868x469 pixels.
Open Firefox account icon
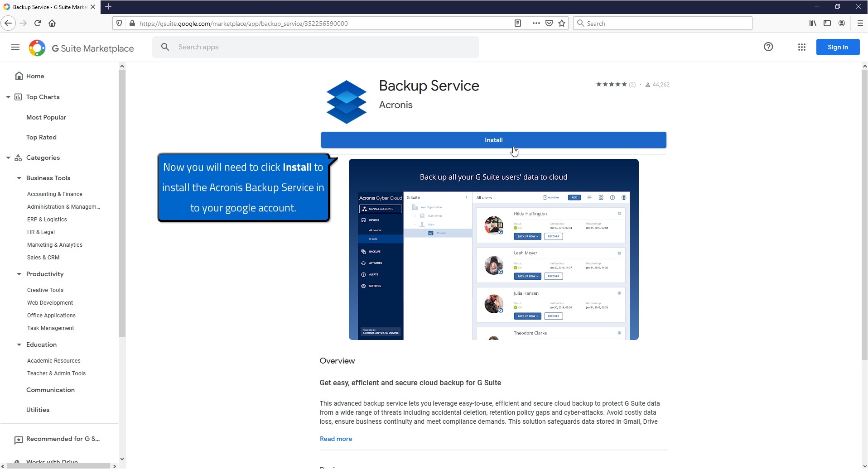tap(842, 23)
